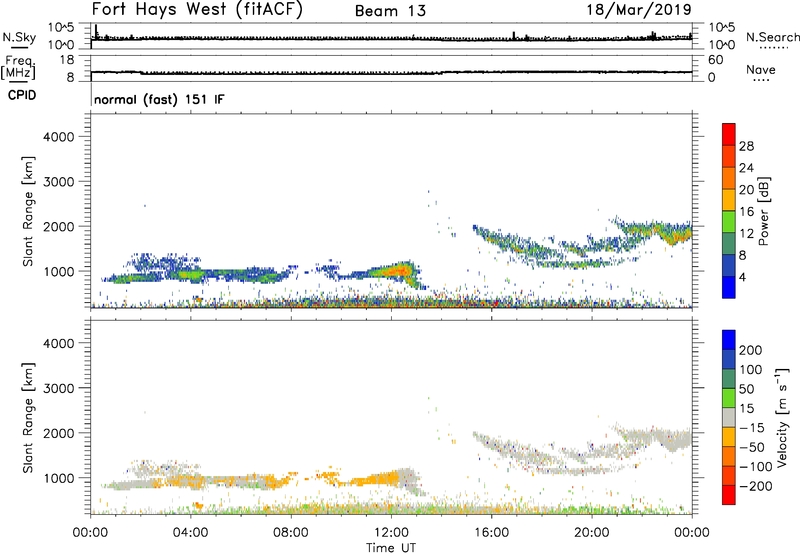Click the '12:00' time tick label

[x=391, y=533]
